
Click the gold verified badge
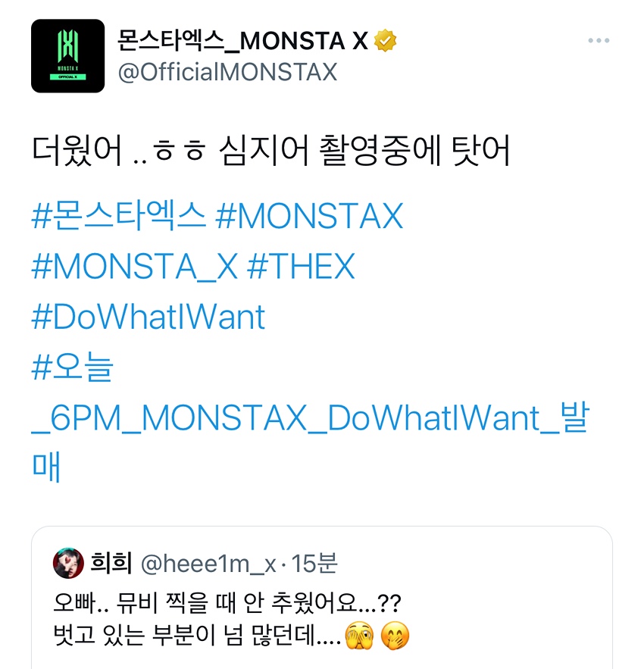point(386,40)
